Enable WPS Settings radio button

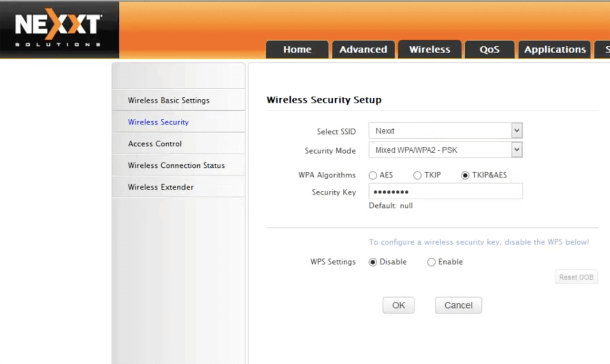coord(431,262)
